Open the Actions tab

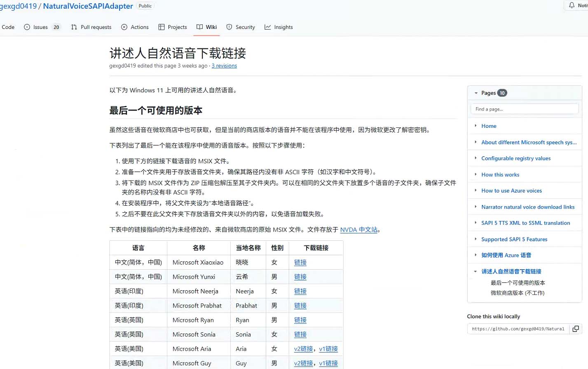(135, 27)
